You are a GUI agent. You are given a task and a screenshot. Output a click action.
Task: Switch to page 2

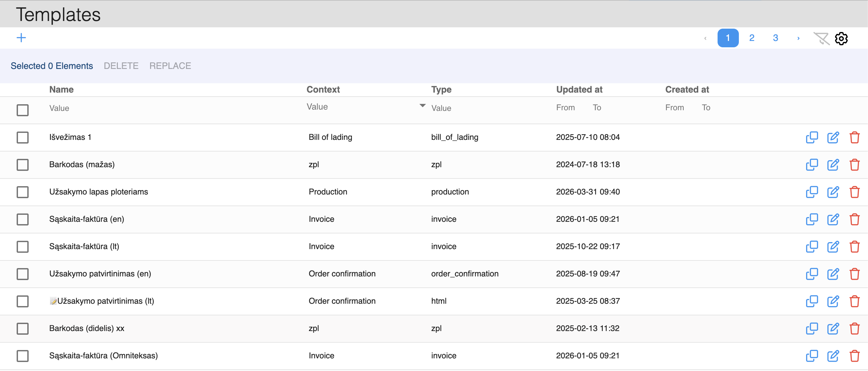pyautogui.click(x=752, y=38)
